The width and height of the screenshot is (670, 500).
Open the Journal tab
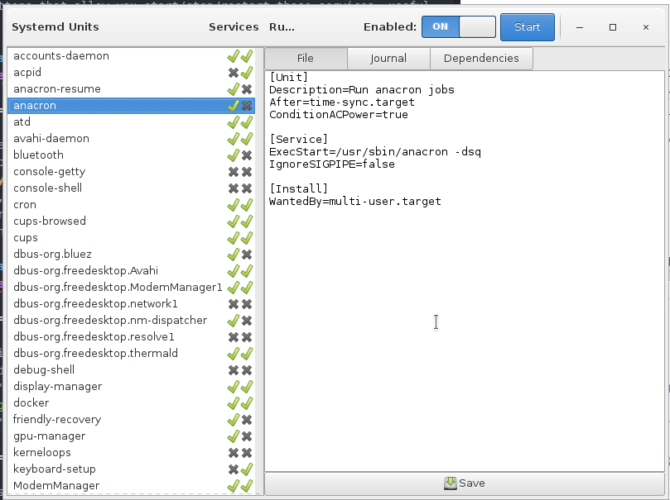(388, 58)
